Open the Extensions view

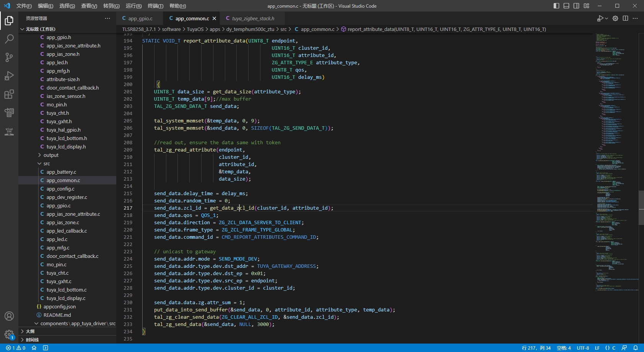click(9, 94)
